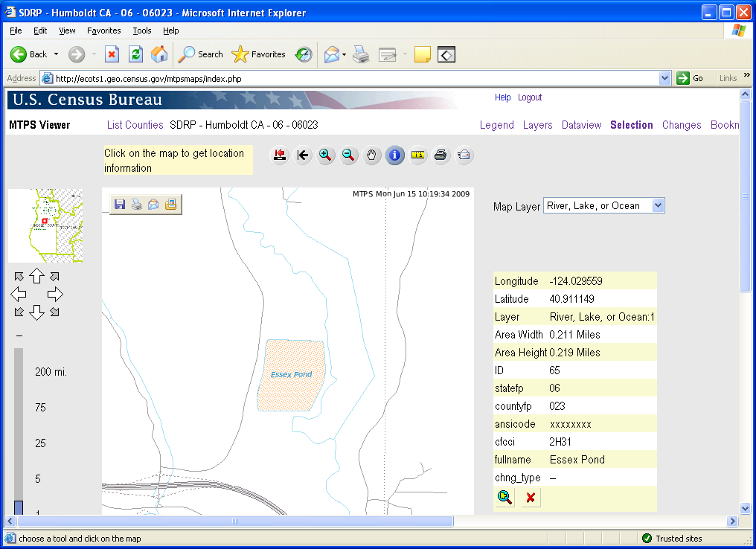Zoom to the selected feature
This screenshot has width=756, height=549.
click(x=505, y=498)
